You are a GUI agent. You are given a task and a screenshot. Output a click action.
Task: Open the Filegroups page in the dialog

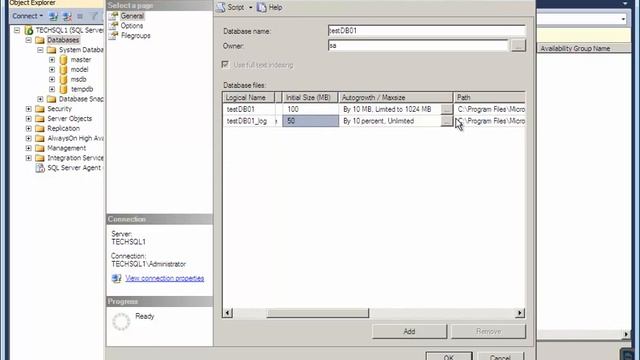point(136,36)
